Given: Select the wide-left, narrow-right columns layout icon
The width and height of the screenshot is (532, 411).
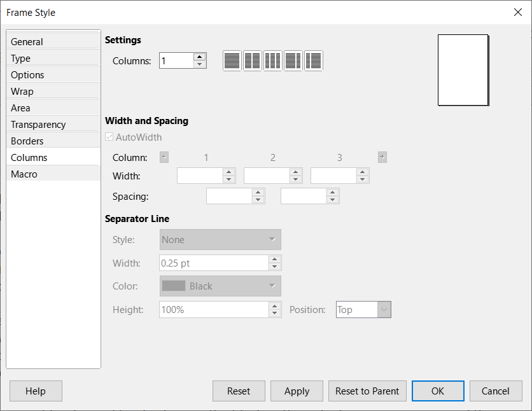Looking at the screenshot, I should pos(293,60).
